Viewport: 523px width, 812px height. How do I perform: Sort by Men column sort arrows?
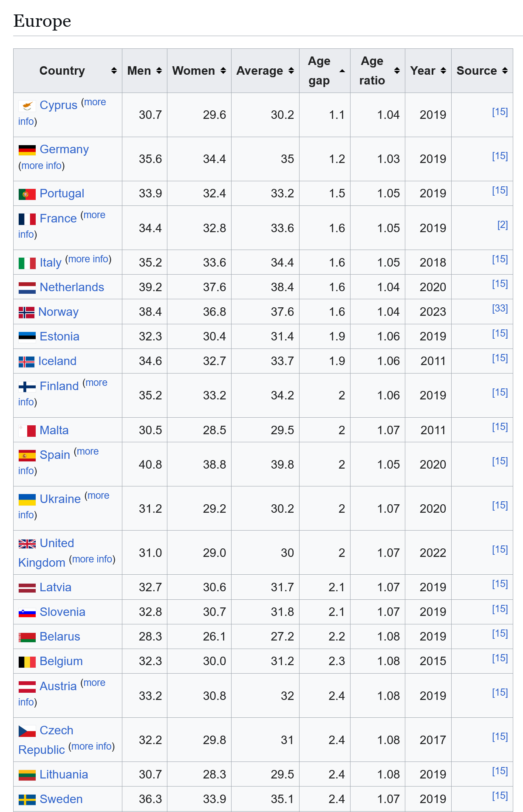[159, 71]
